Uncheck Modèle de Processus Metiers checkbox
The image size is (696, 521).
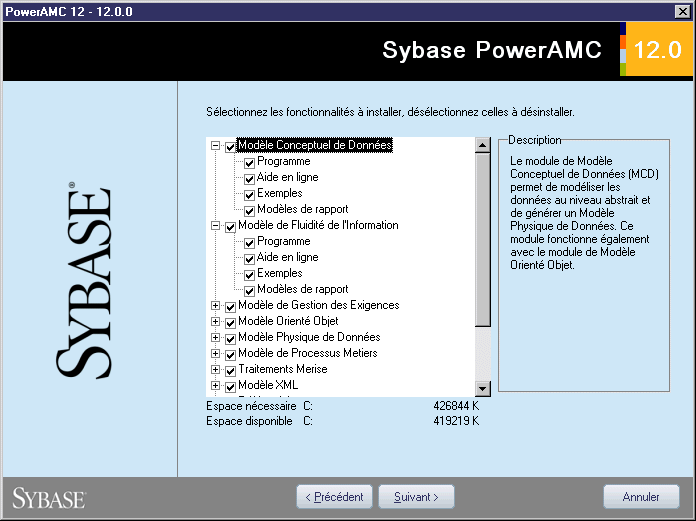[x=230, y=355]
